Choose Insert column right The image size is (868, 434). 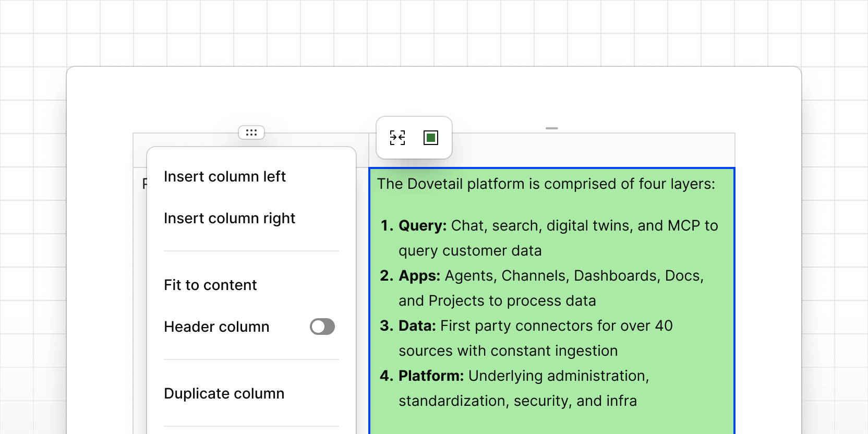(x=230, y=218)
